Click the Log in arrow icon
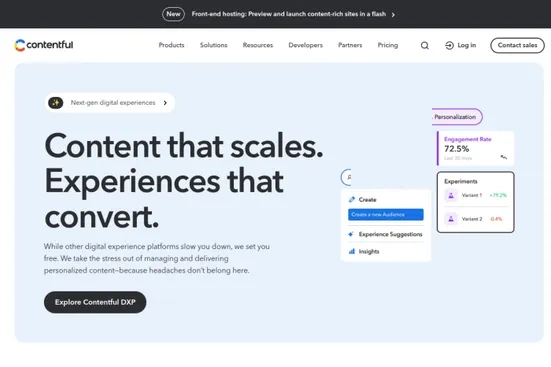 point(449,45)
